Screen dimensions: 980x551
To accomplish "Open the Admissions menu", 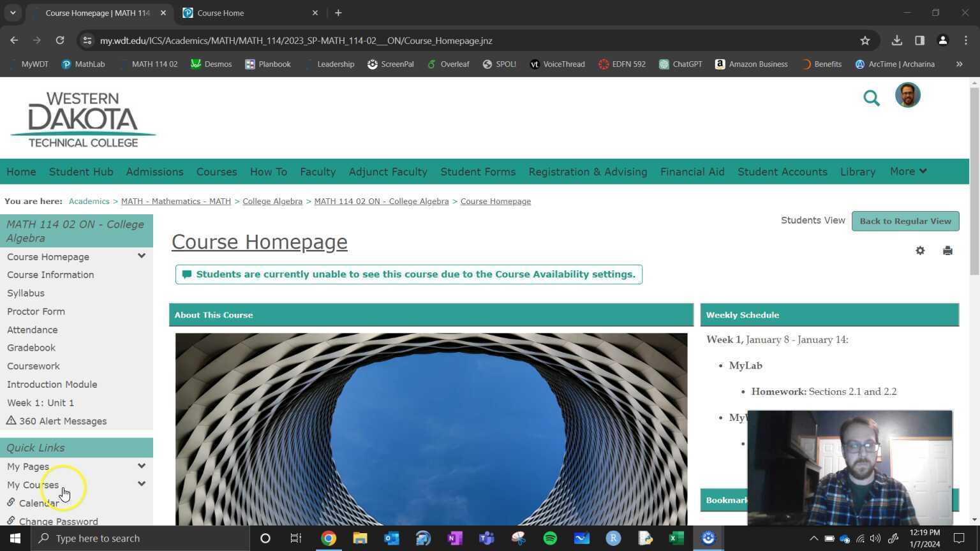I will (x=154, y=172).
